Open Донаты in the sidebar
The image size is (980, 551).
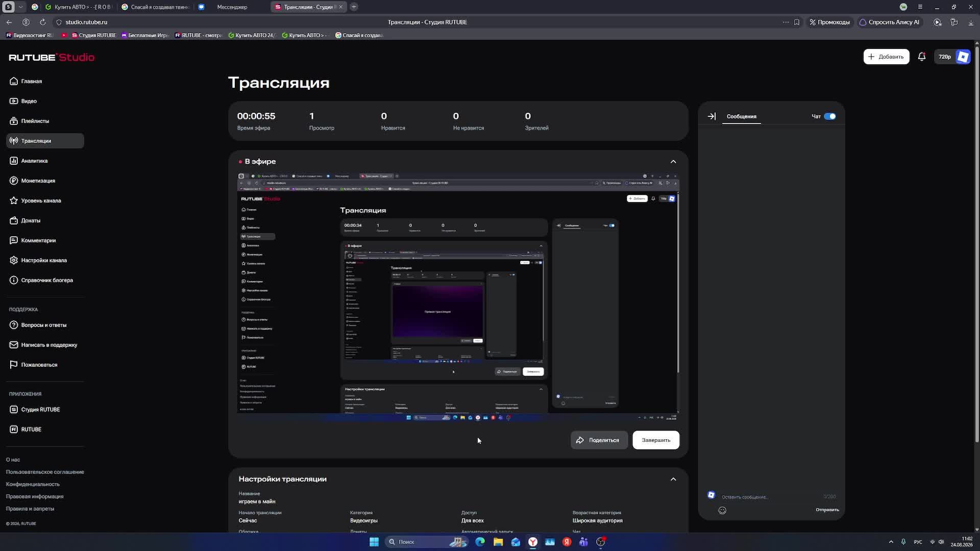[45, 220]
